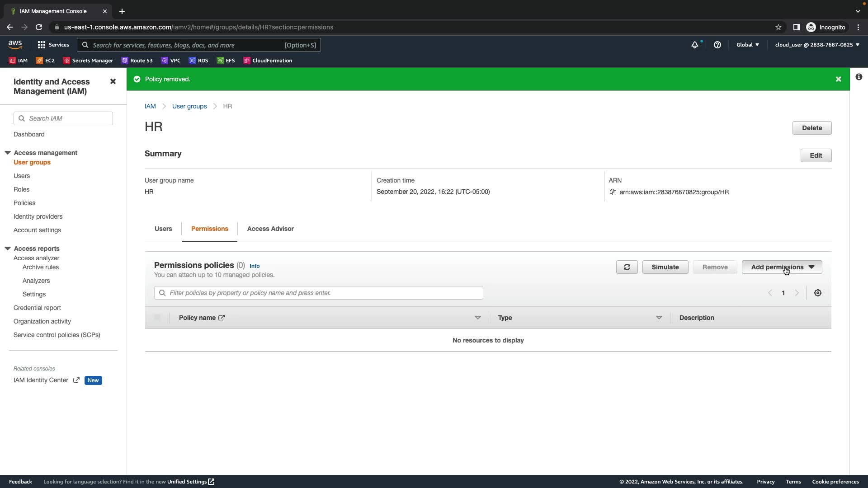Open User groups breadcrumb link
This screenshot has width=868, height=488.
tap(189, 106)
